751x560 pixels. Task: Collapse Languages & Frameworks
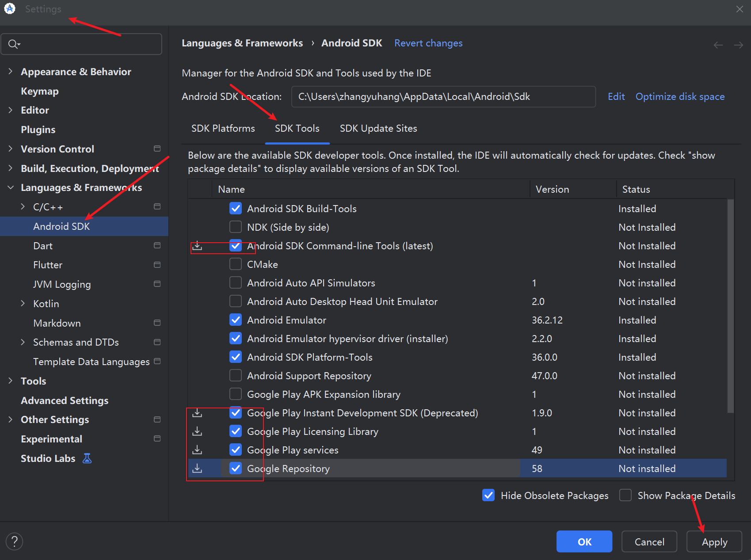[x=11, y=187]
